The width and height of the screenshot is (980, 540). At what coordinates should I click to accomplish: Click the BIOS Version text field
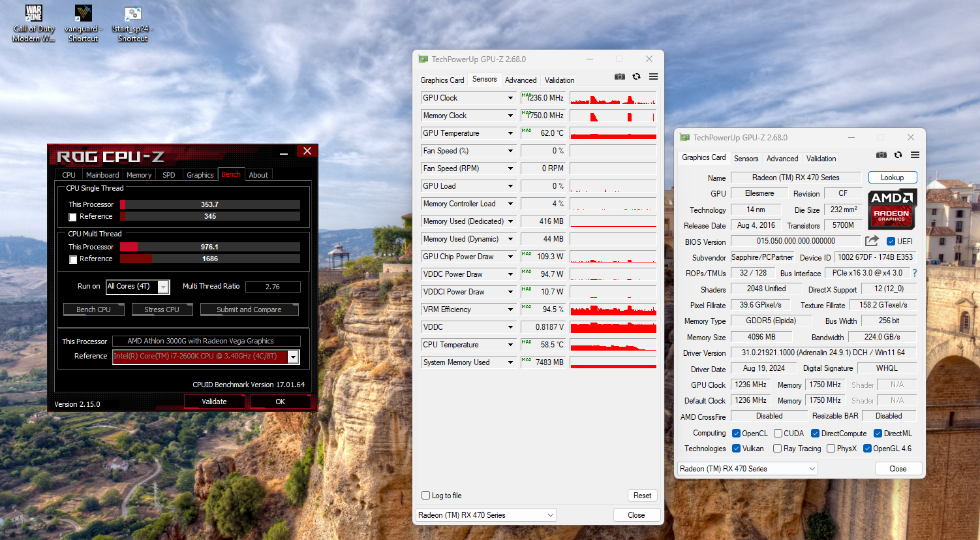(795, 241)
